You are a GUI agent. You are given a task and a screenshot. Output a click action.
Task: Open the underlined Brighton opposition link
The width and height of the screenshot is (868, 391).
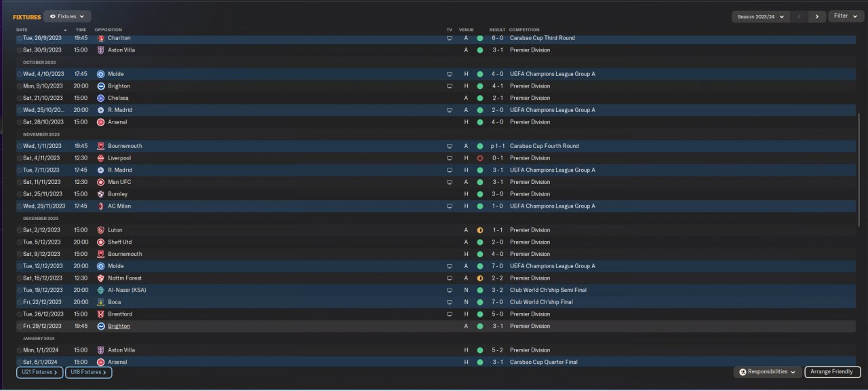click(x=119, y=327)
